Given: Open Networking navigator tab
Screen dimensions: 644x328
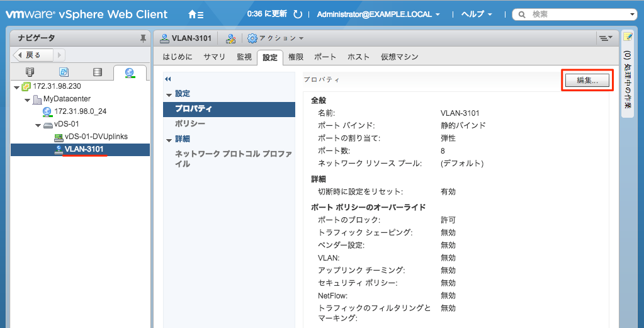Looking at the screenshot, I should pos(130,72).
